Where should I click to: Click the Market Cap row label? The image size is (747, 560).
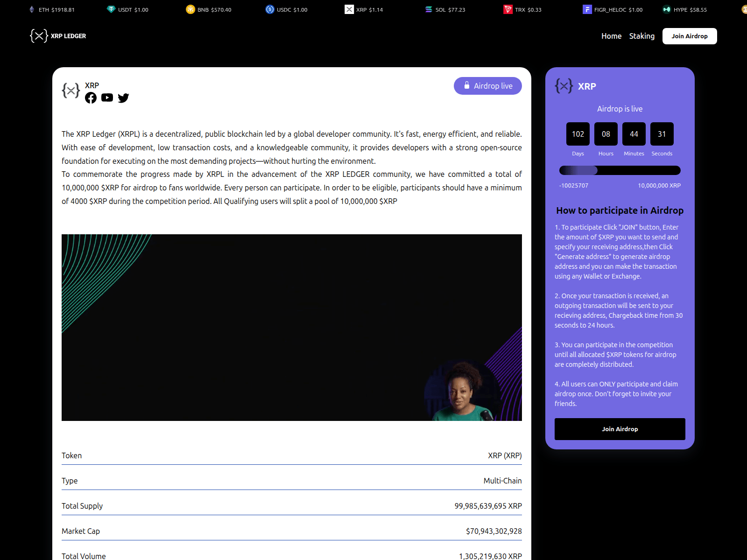(81, 531)
